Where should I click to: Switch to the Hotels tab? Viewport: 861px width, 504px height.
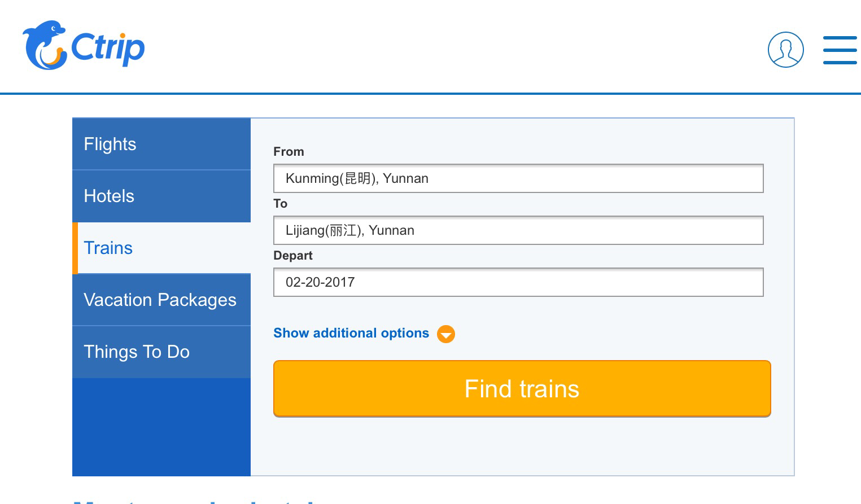click(161, 196)
